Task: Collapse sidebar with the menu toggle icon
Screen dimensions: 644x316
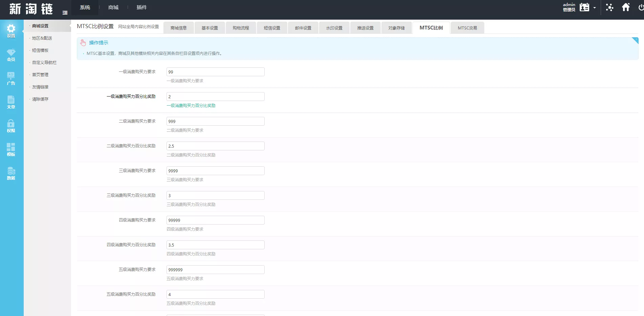Action: point(65,13)
